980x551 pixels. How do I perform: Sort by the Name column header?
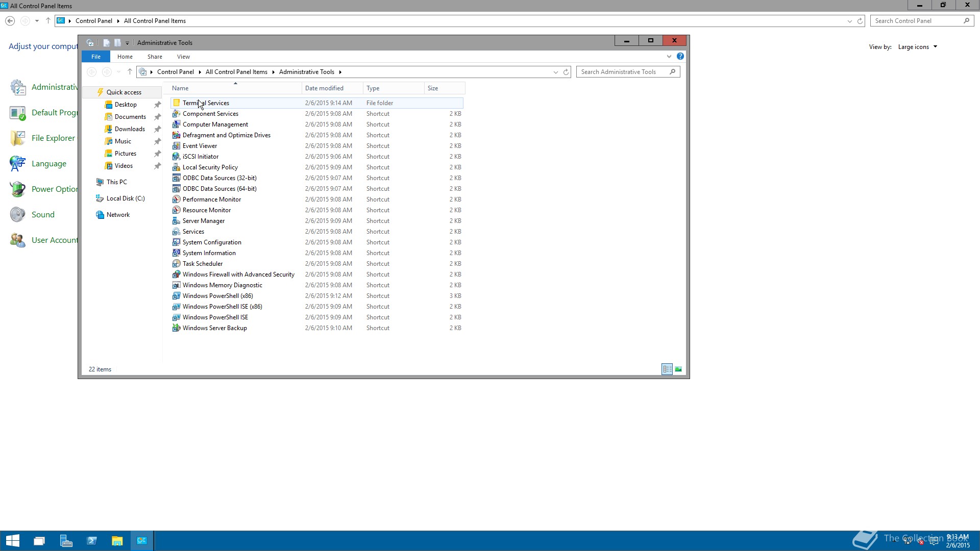pos(235,88)
